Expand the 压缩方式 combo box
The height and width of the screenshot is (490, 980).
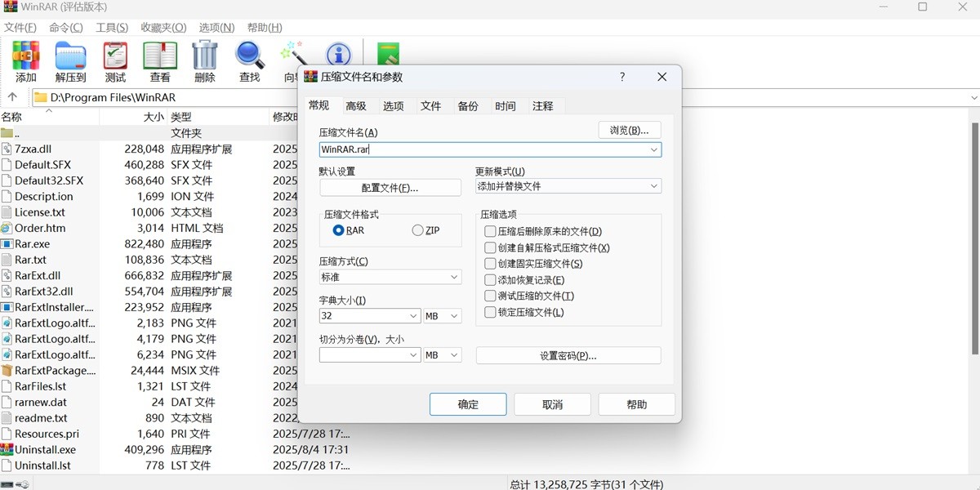point(452,276)
